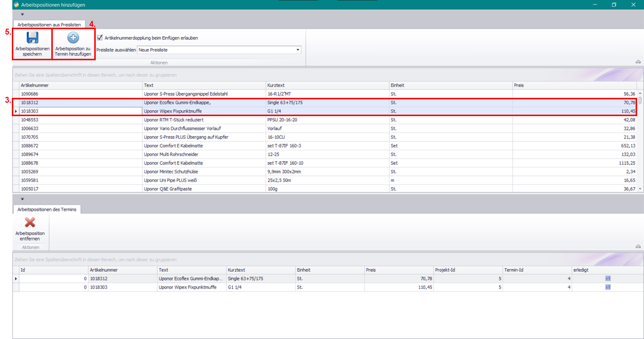Open quick access arrow above Preislisten tab
This screenshot has width=644, height=339.
click(22, 14)
